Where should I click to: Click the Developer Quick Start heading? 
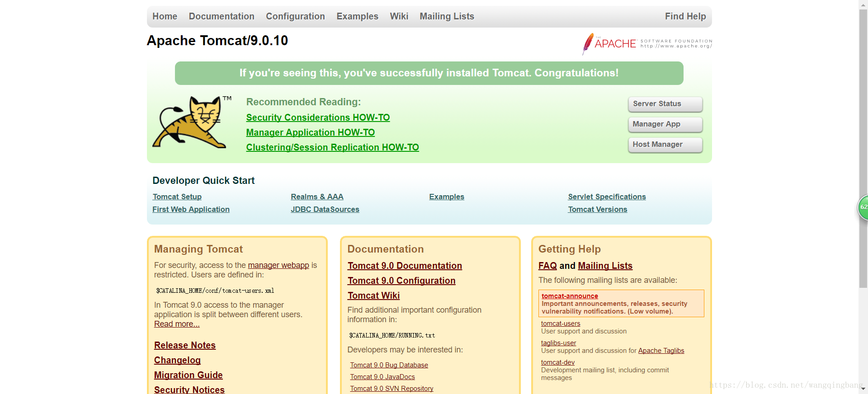(x=203, y=181)
